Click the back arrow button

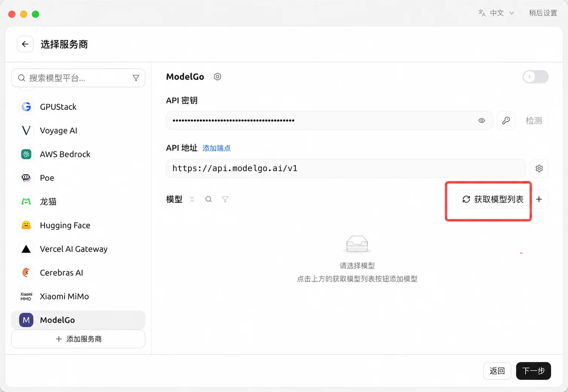[25, 44]
